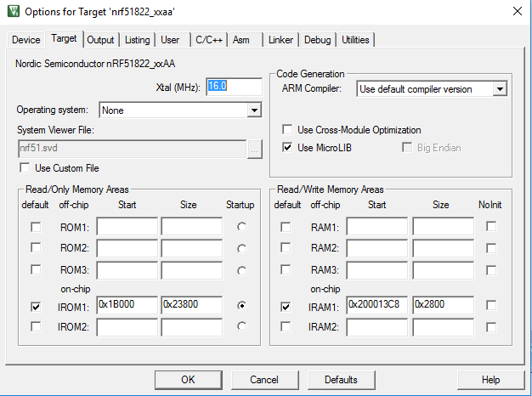Switch to the C/C++ tab
532x396 pixels.
click(x=209, y=40)
